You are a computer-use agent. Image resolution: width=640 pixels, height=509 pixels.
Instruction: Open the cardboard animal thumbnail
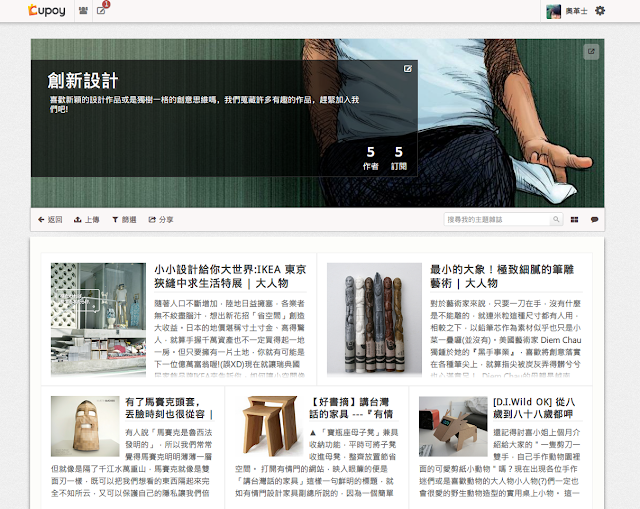tap(453, 426)
